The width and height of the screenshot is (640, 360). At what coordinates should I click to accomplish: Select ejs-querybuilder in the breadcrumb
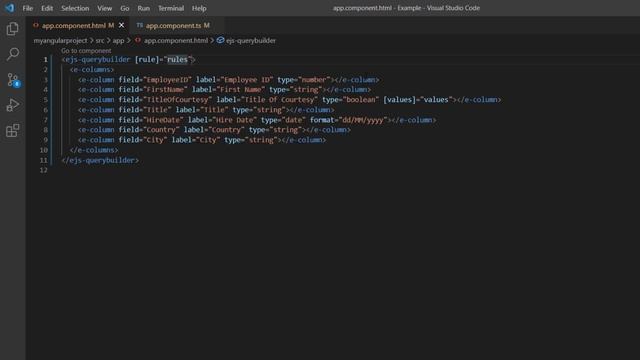pos(251,40)
